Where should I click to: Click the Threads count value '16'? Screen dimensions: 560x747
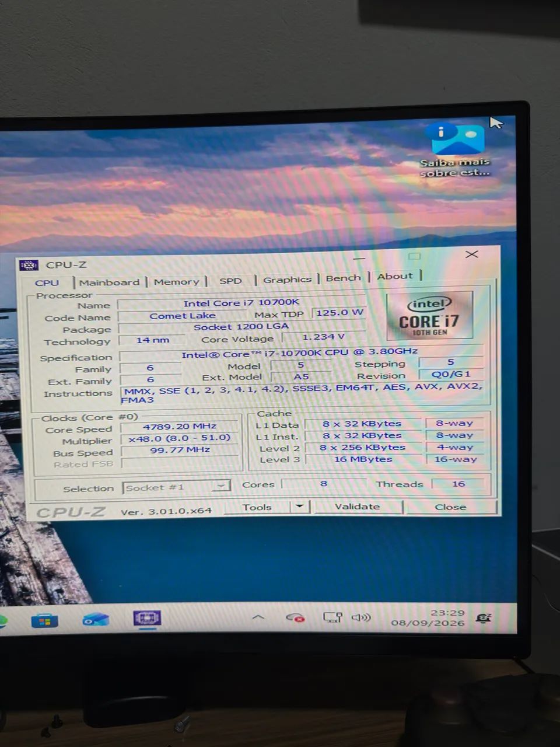pyautogui.click(x=459, y=484)
